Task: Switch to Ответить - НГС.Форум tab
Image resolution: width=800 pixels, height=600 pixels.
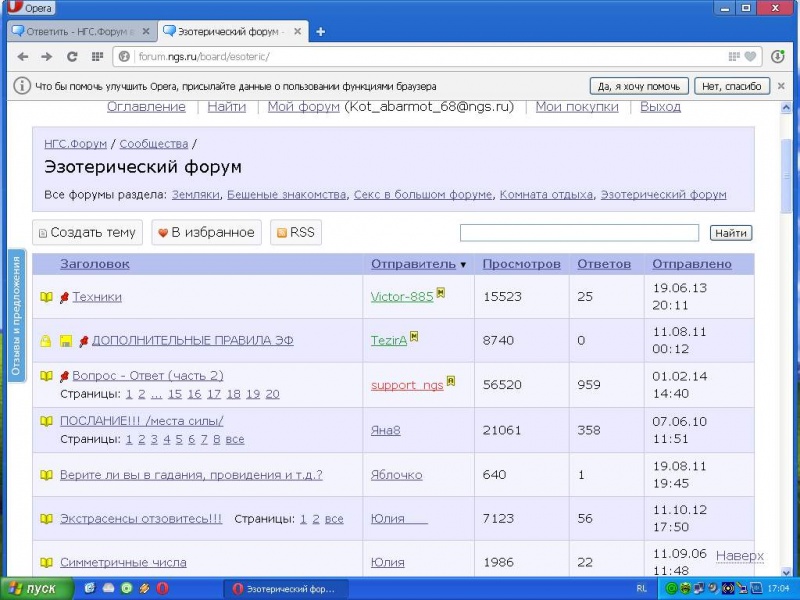Action: point(80,31)
